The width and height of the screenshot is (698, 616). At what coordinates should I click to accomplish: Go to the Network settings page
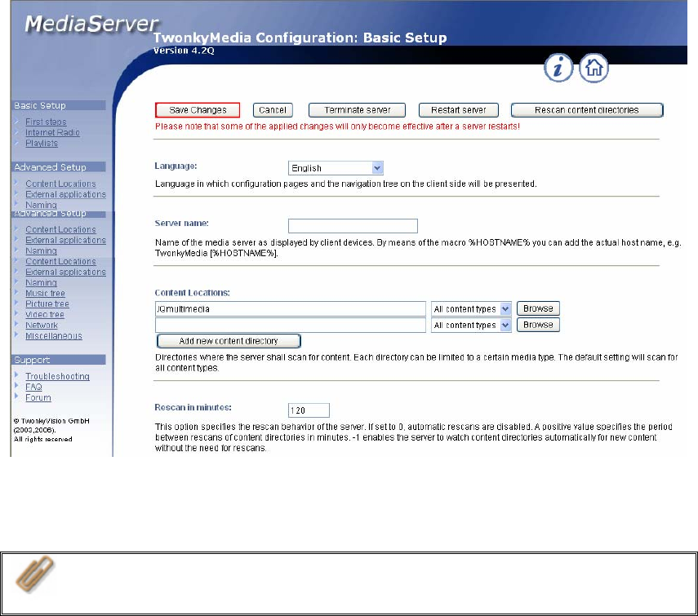coord(42,326)
